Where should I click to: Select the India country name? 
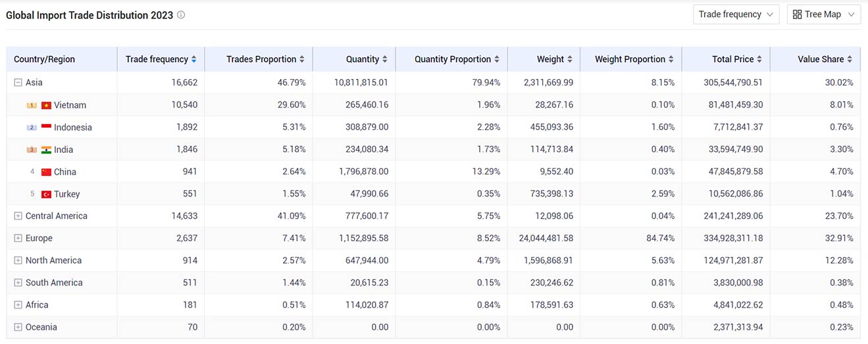[63, 150]
